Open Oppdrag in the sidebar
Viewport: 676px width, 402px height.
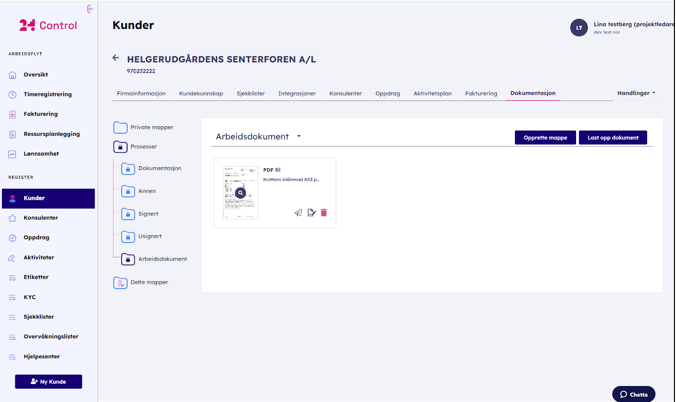click(36, 238)
